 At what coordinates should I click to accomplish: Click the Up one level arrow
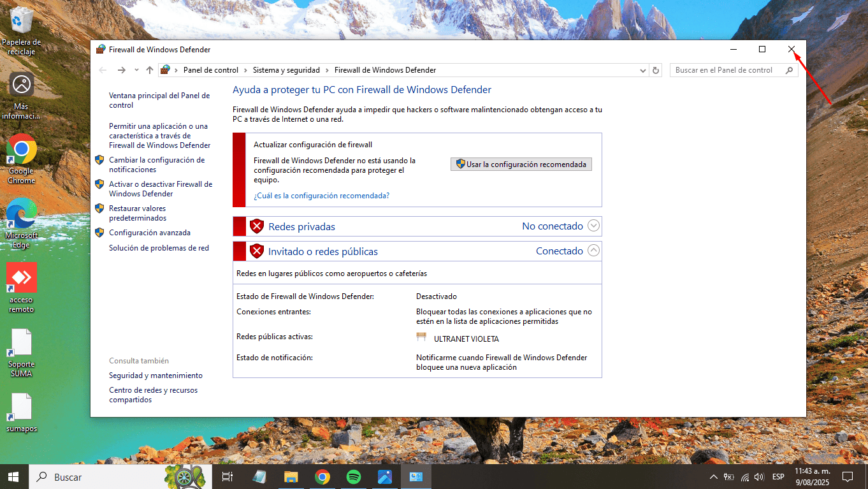[x=150, y=70]
